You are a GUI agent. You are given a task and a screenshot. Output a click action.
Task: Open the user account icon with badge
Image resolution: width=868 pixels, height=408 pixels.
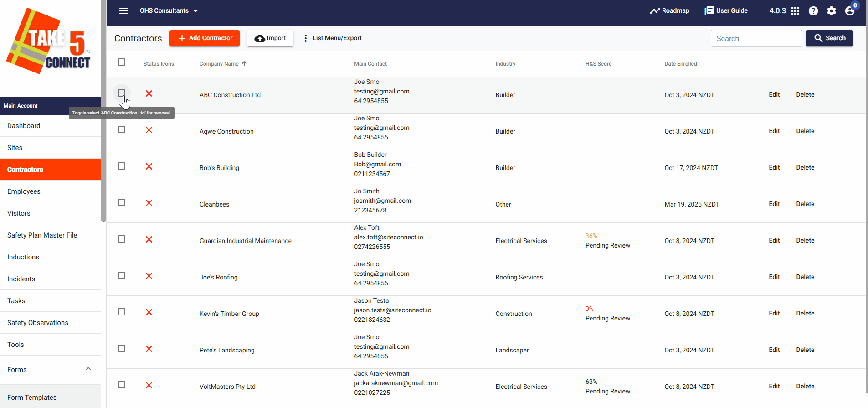850,10
